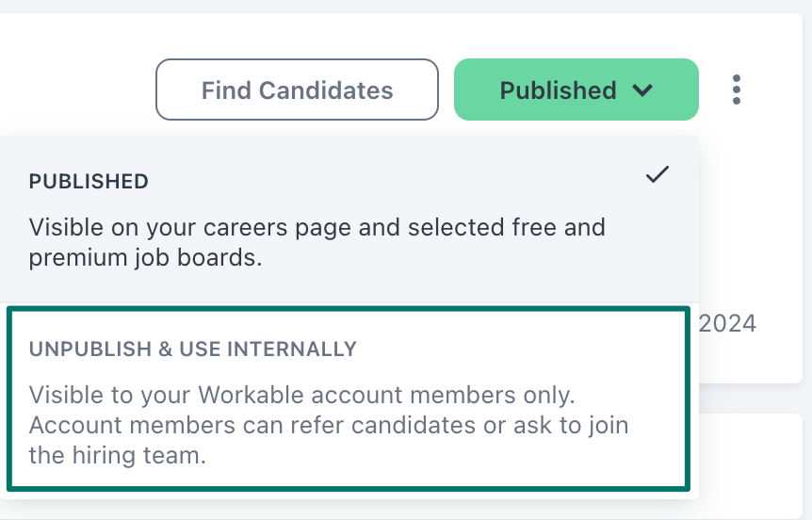Click the 'premium job boards' description line
The width and height of the screenshot is (812, 520).
tap(145, 257)
